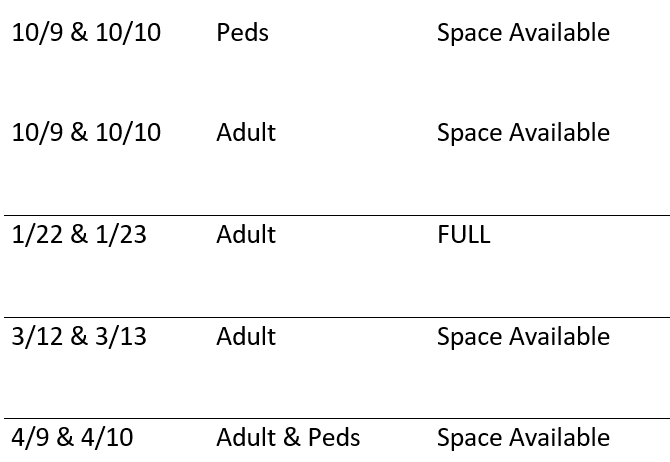
Task: Click the 4/9 date text
Action: click(x=31, y=438)
